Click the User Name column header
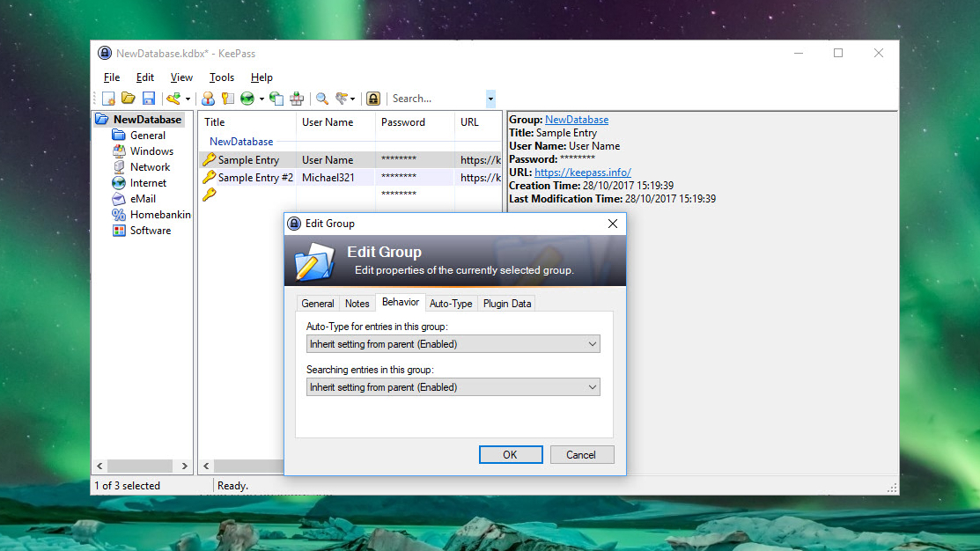980x551 pixels. tap(335, 122)
